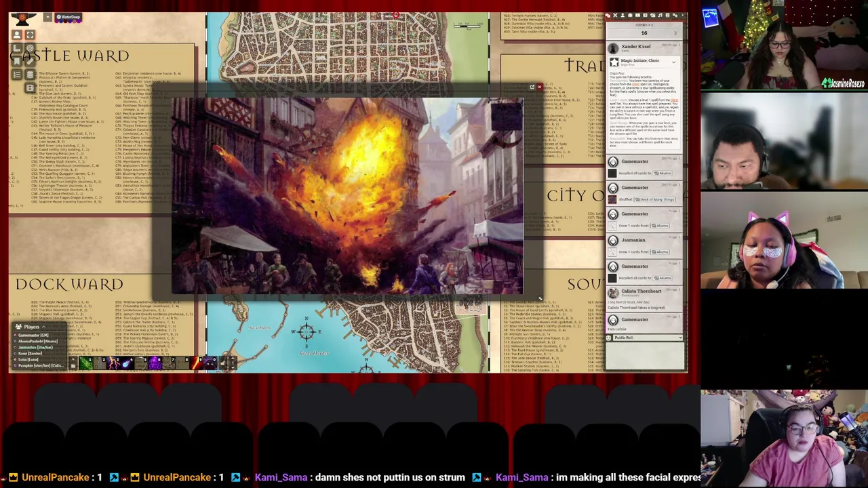This screenshot has width=868, height=488.
Task: Go to the previous hotbar page
Action: 233,368
